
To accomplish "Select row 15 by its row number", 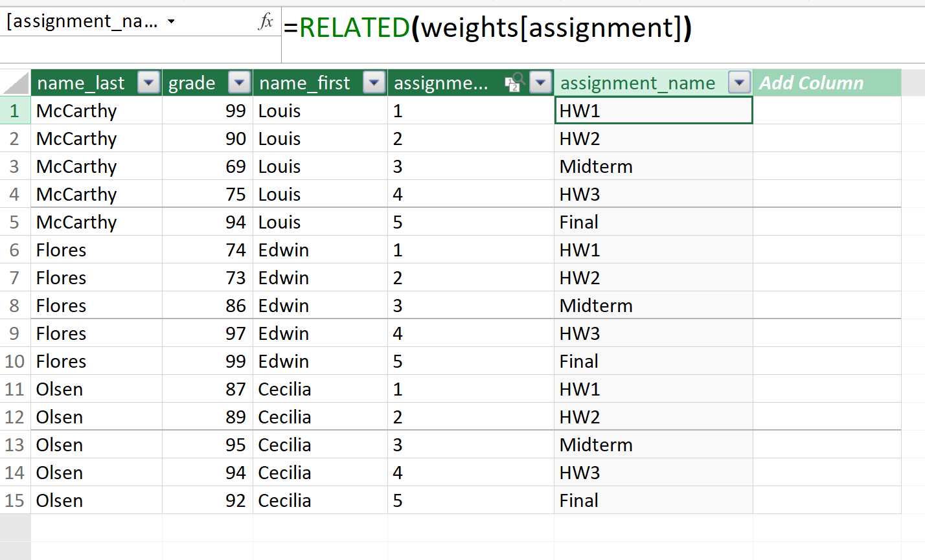I will tap(14, 500).
